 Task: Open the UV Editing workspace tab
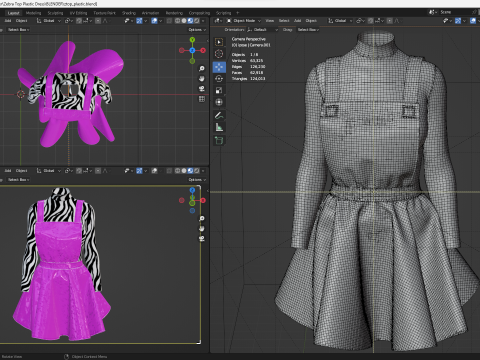pyautogui.click(x=78, y=13)
